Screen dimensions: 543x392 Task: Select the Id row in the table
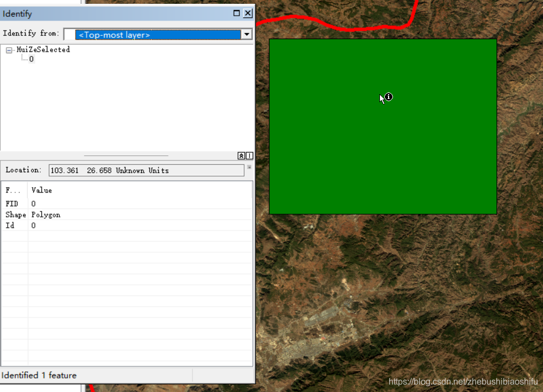pyautogui.click(x=127, y=226)
